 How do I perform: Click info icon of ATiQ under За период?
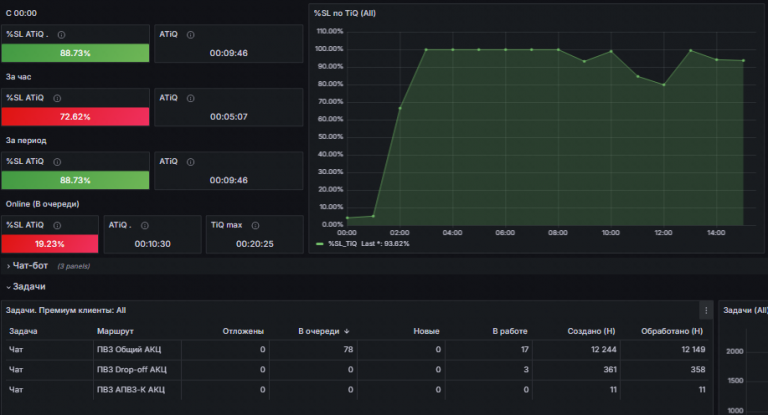[191, 162]
